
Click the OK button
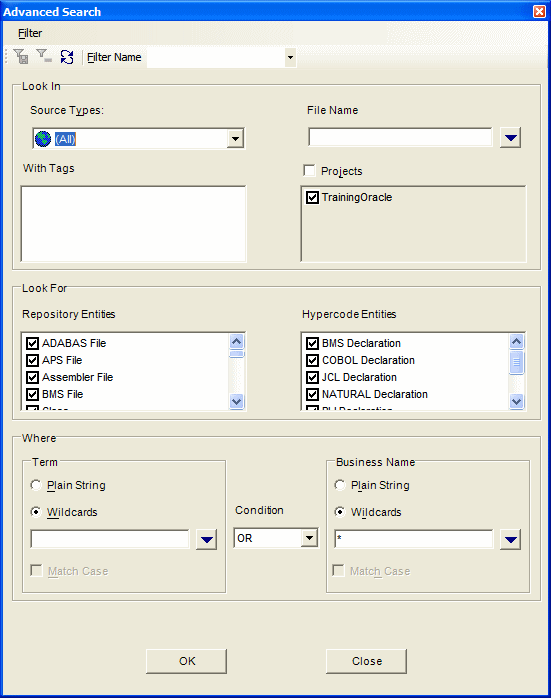[x=186, y=661]
